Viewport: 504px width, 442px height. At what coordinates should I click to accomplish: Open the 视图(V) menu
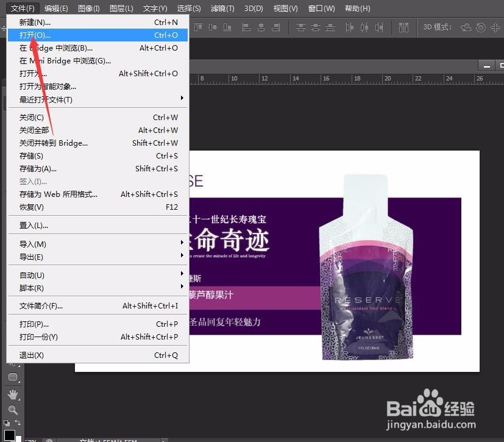click(285, 9)
